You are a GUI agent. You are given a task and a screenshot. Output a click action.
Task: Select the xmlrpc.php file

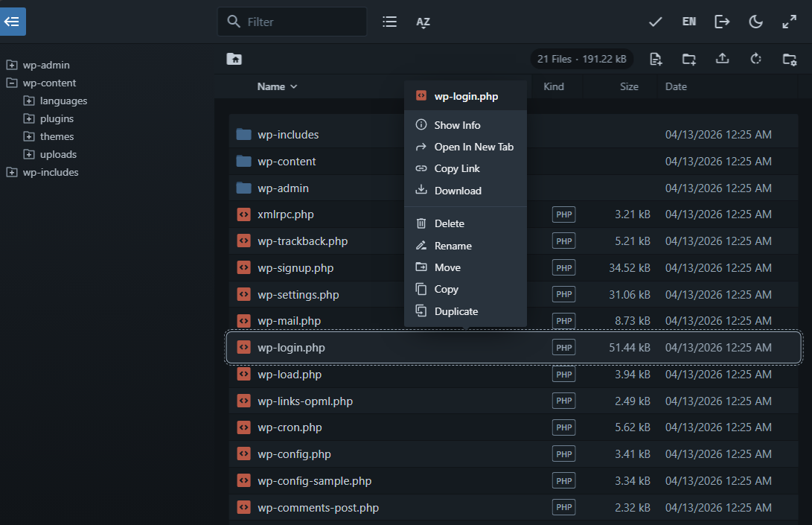pyautogui.click(x=514, y=214)
